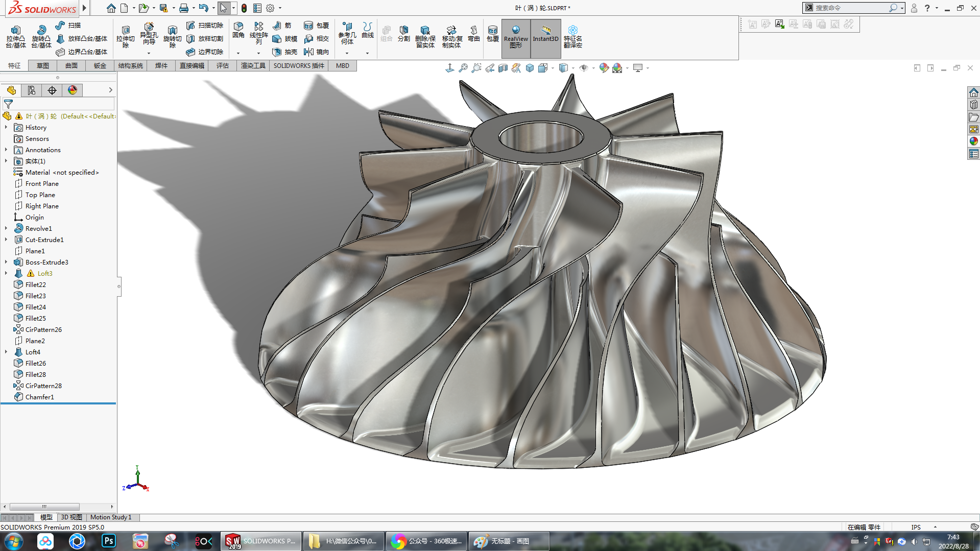Expand the Annotations tree node

6,150
